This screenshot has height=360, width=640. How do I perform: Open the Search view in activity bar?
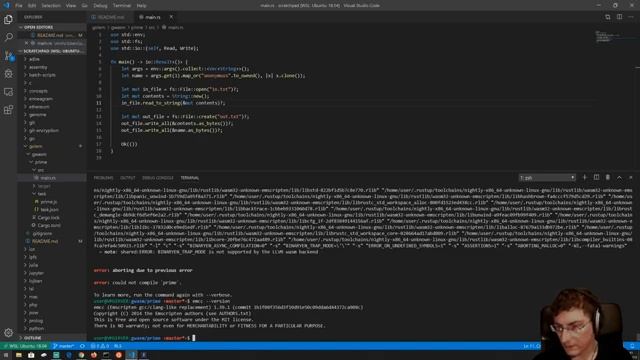[8, 37]
